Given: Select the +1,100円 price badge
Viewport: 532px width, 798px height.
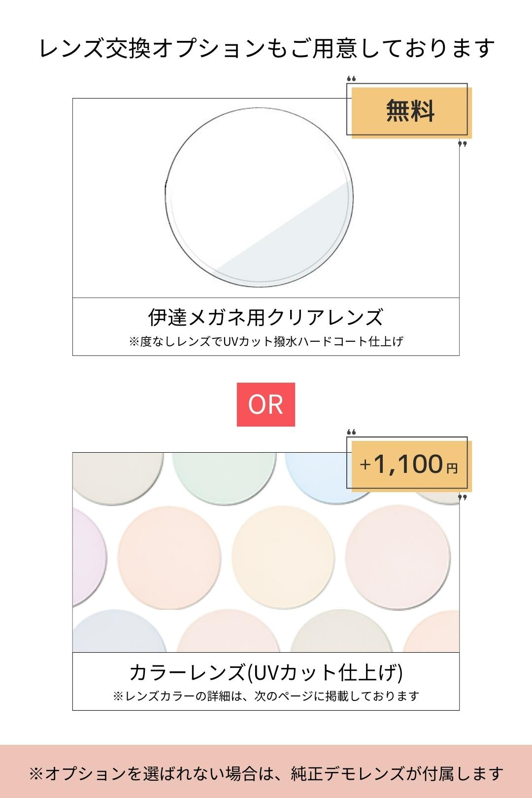Looking at the screenshot, I should pos(410,465).
